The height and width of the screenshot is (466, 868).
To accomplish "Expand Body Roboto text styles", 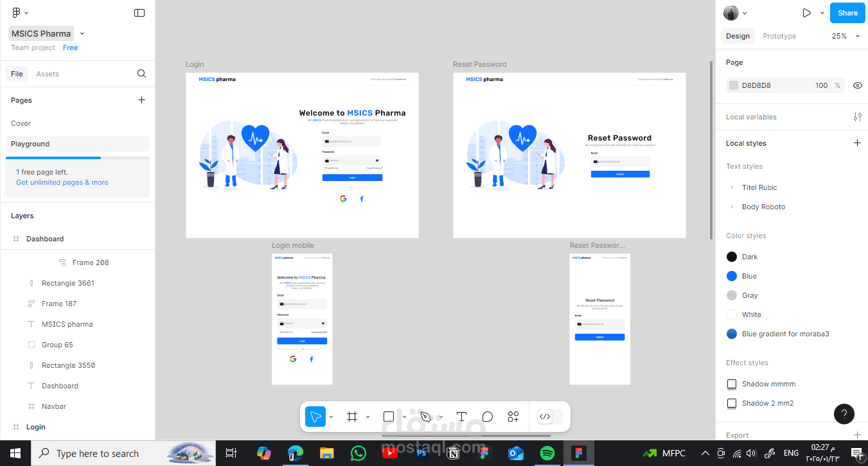I will [x=731, y=207].
